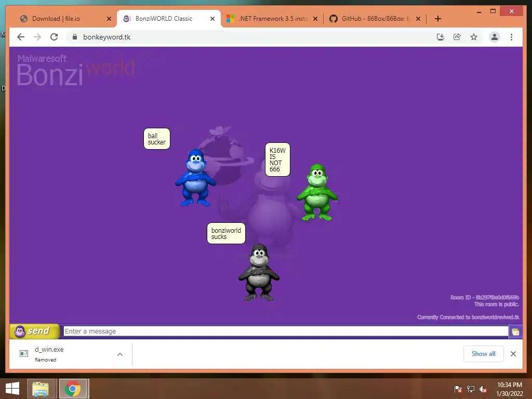Click the black Bonzi character
532x399 pixels.
tap(259, 272)
